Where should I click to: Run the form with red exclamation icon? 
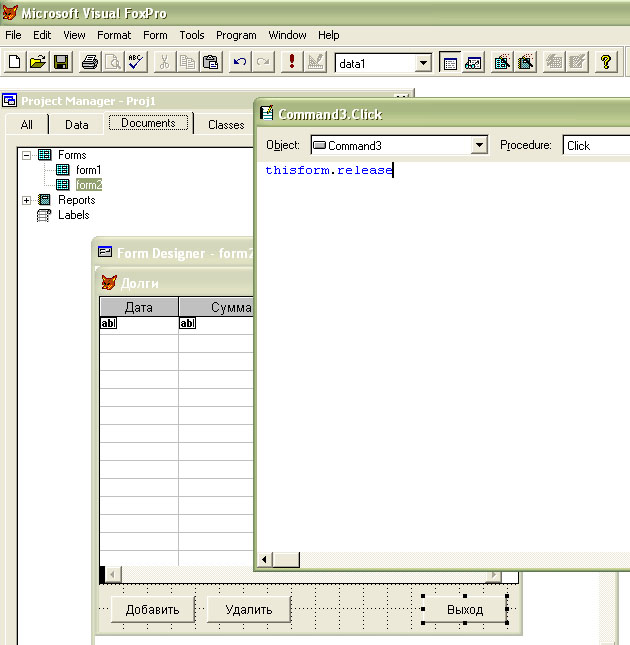click(292, 62)
